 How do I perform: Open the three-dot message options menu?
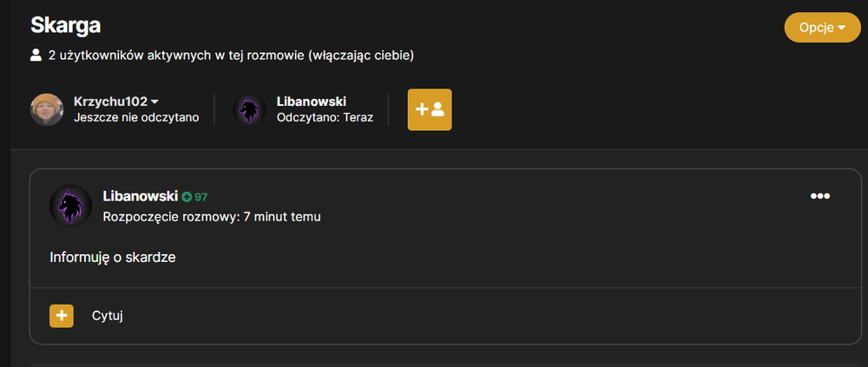pyautogui.click(x=820, y=196)
